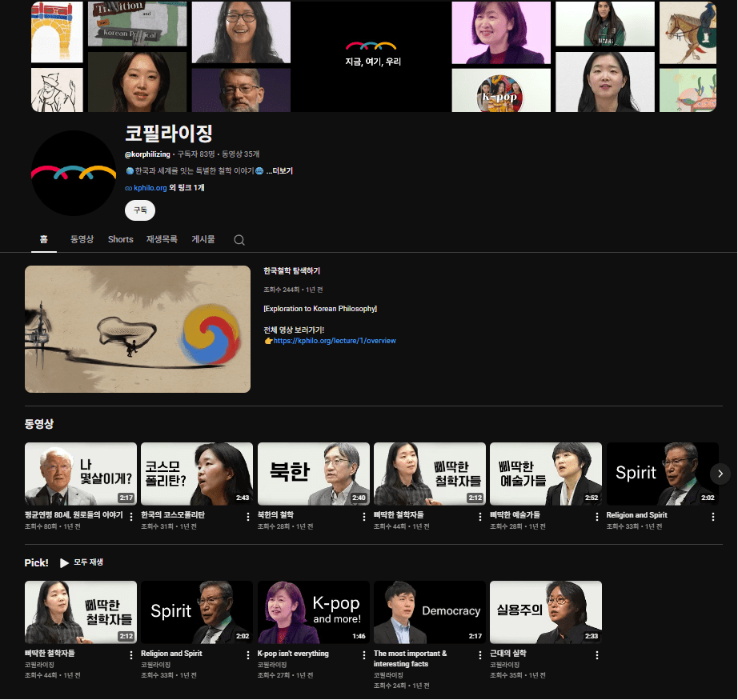Open options menu for K-pop isn't everything

pyautogui.click(x=364, y=655)
